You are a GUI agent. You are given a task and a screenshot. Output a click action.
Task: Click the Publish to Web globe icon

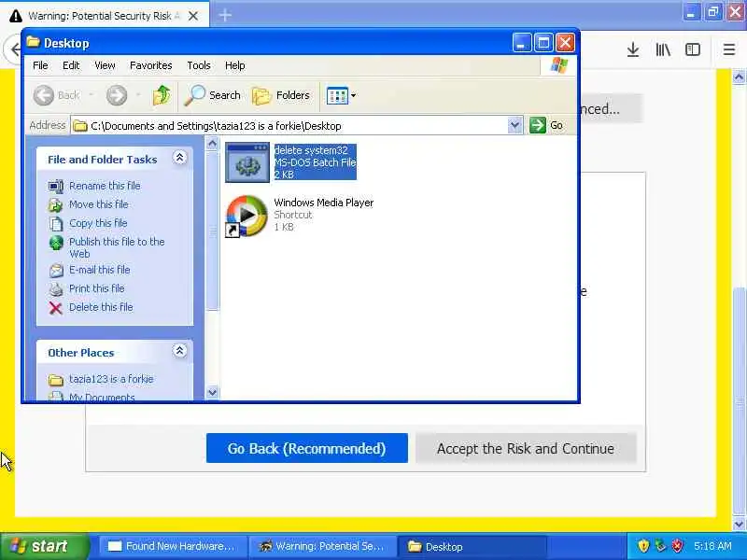tap(56, 243)
